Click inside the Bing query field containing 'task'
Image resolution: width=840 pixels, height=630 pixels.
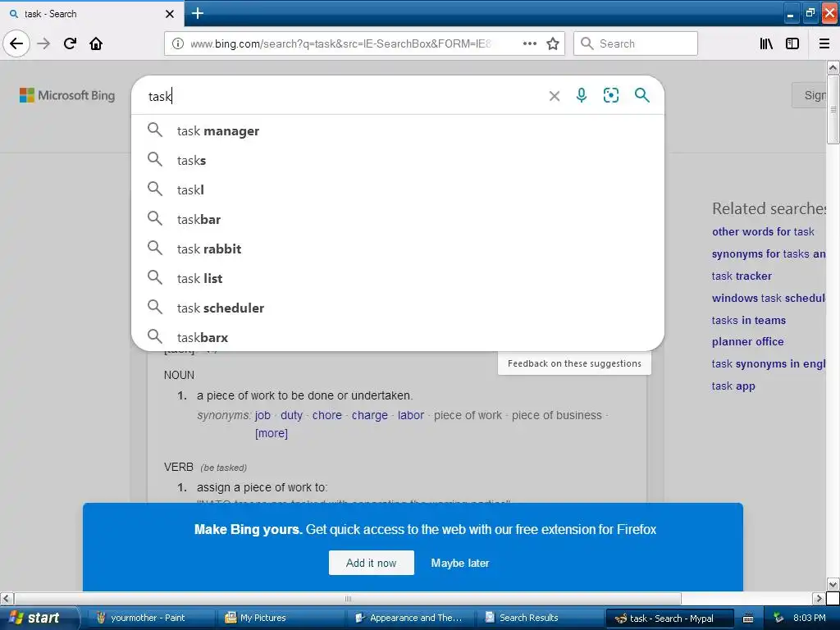[343, 96]
